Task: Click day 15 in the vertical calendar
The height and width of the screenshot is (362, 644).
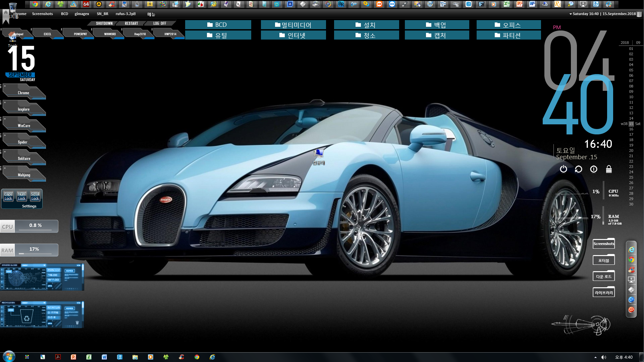Action: coord(631,124)
